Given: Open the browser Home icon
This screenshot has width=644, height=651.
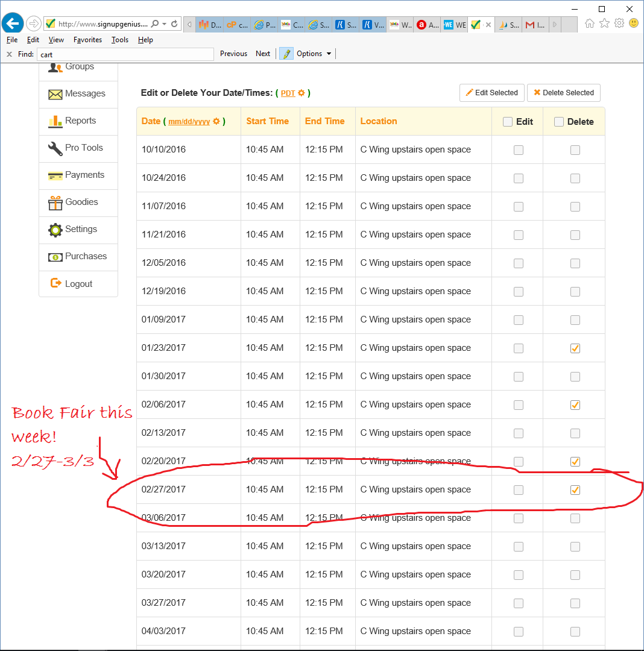Looking at the screenshot, I should coord(589,24).
